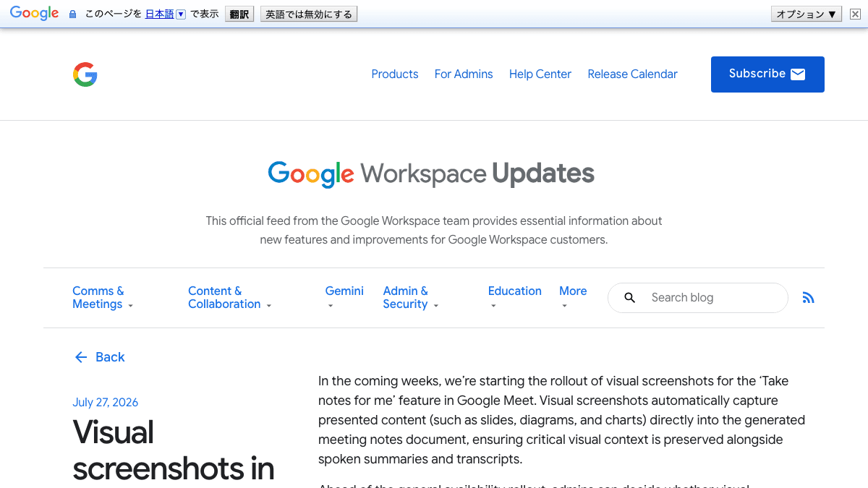The image size is (868, 488).
Task: Click the 英語では無効にする button
Action: point(309,14)
